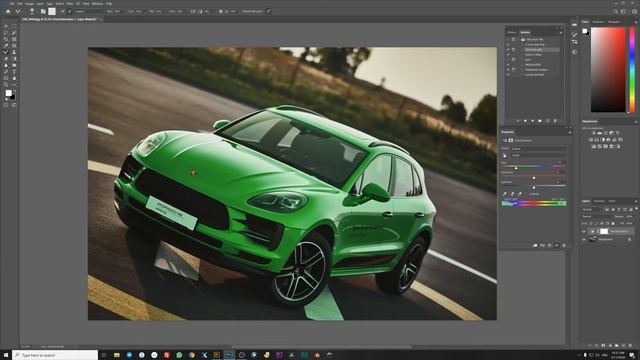
Task: Click the Record action button
Action: pyautogui.click(x=525, y=120)
